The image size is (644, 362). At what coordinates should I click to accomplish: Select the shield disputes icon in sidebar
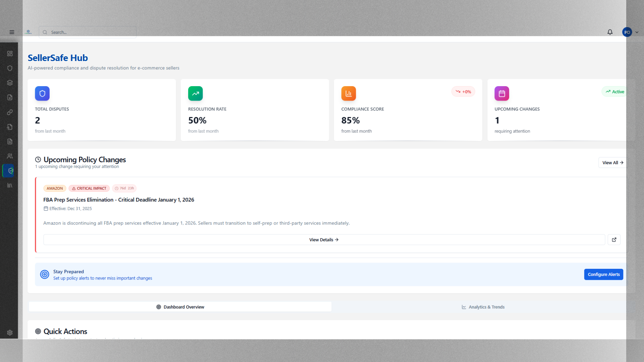10,68
